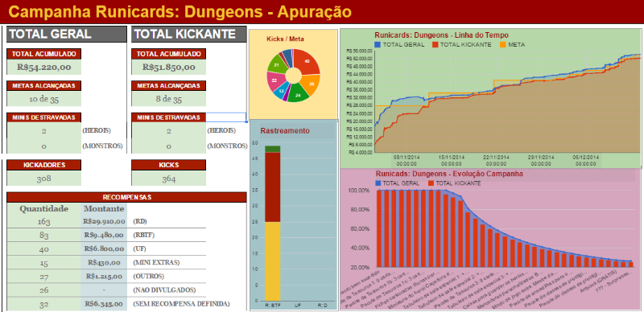This screenshot has width=644, height=312.
Task: Click the orange pie slice labeled 25
Action: (x=312, y=84)
